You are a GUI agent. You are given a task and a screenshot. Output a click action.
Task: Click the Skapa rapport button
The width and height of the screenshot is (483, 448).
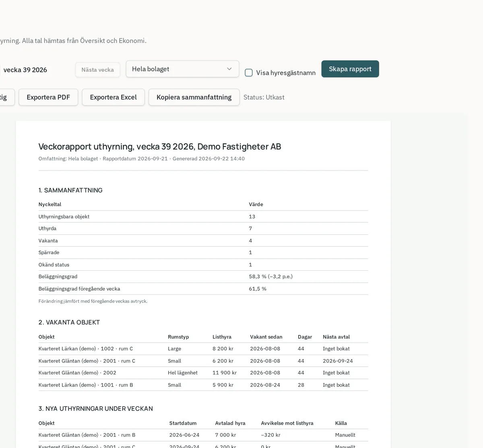click(x=350, y=69)
